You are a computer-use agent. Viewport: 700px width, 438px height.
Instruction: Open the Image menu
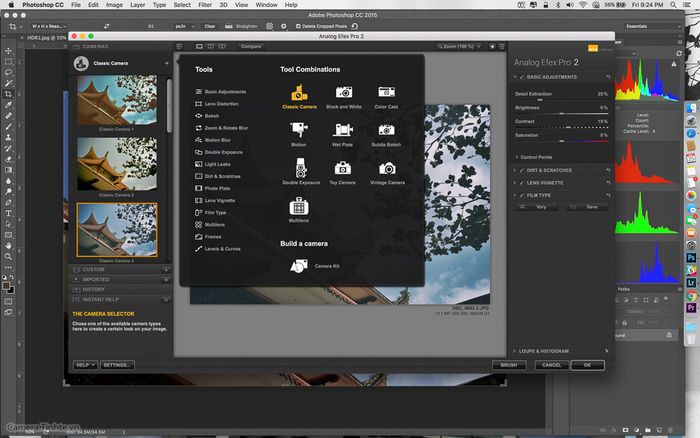click(x=114, y=5)
